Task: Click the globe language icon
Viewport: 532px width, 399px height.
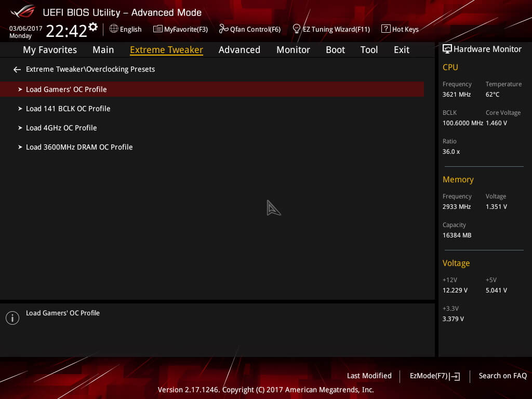Action: pyautogui.click(x=114, y=29)
